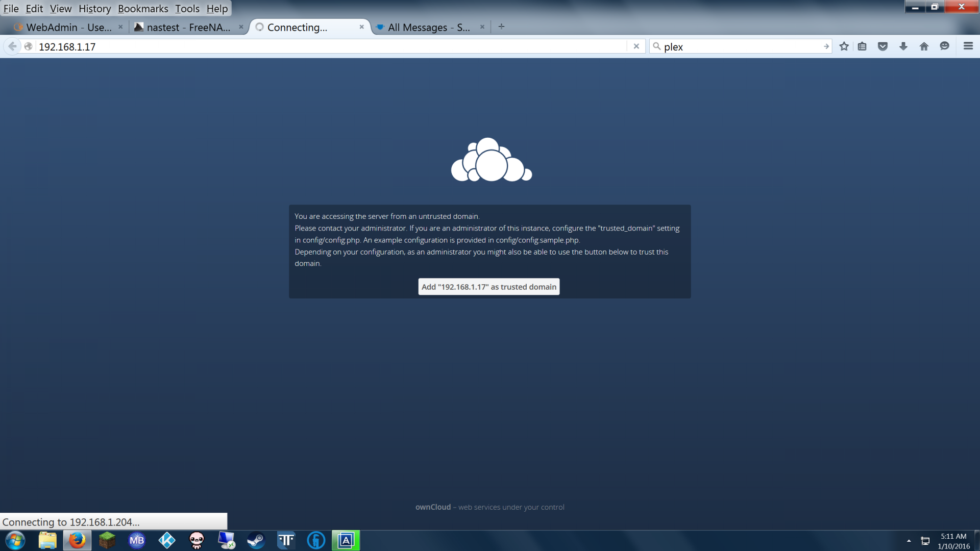The width and height of the screenshot is (980, 551).
Task: Open the Tools menu
Action: pos(187,9)
